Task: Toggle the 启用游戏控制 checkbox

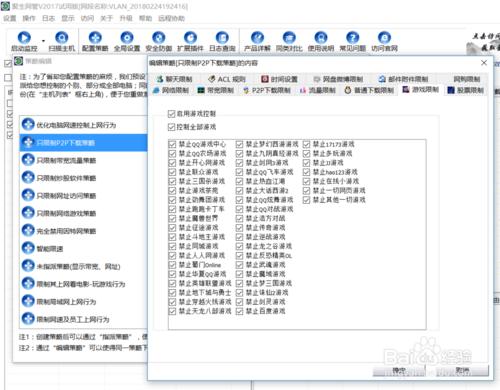Action: click(x=171, y=114)
